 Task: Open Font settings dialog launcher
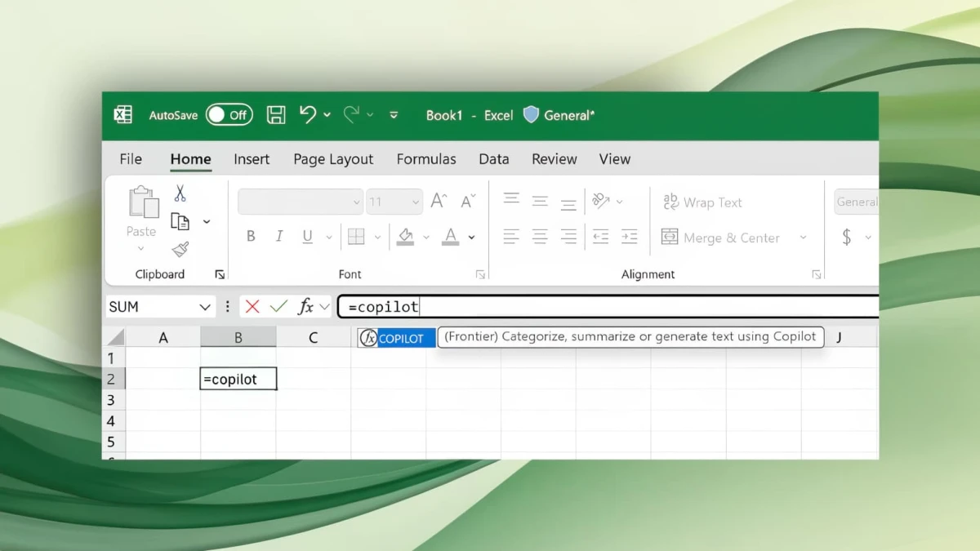coord(480,275)
